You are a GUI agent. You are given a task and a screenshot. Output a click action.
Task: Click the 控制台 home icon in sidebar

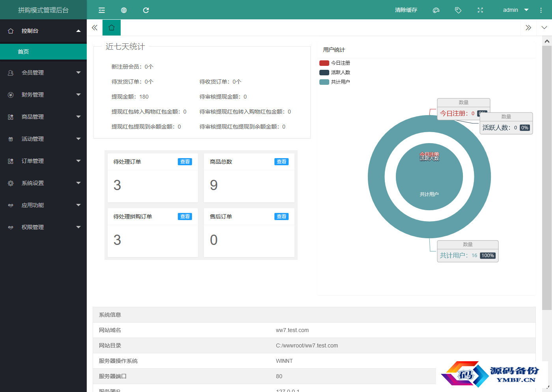pos(11,31)
